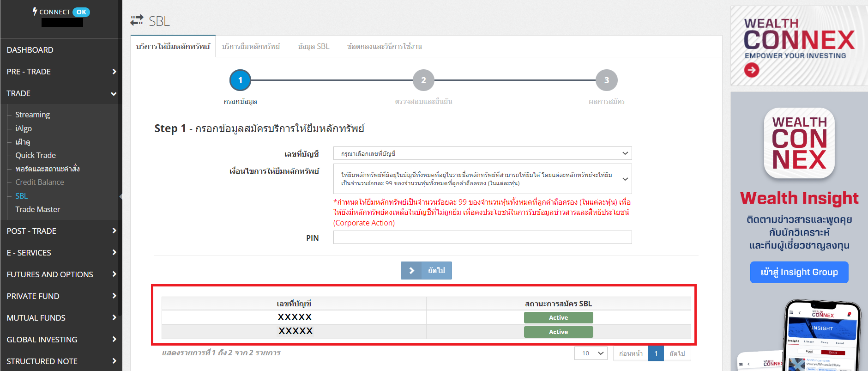This screenshot has height=371, width=868.
Task: Open the เลขที่บัญชี account number dropdown
Action: [x=482, y=153]
